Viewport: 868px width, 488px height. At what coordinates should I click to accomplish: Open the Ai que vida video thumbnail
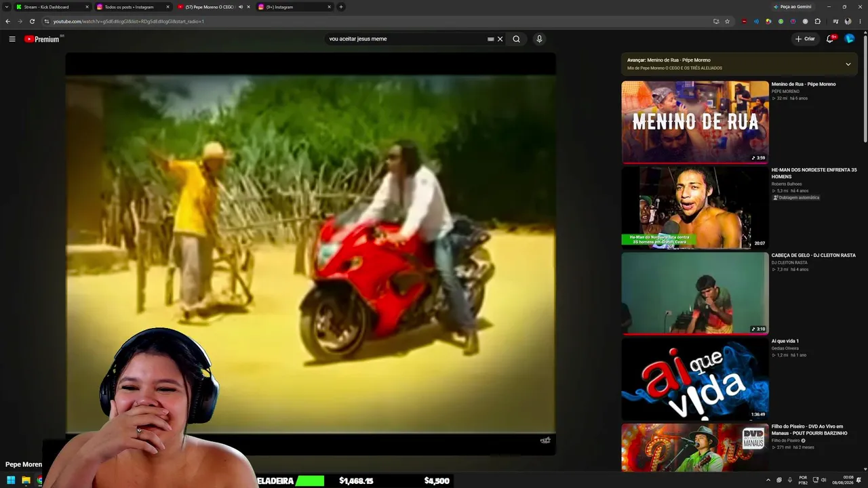(695, 379)
